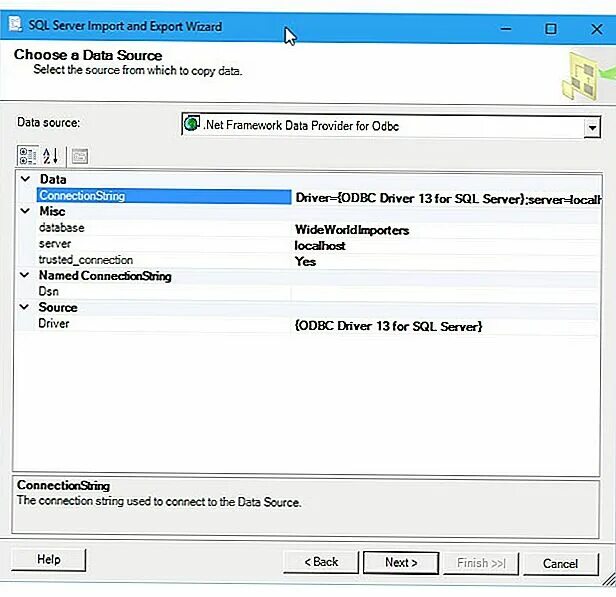
Task: Click the empty Dsn value field
Action: 446,293
